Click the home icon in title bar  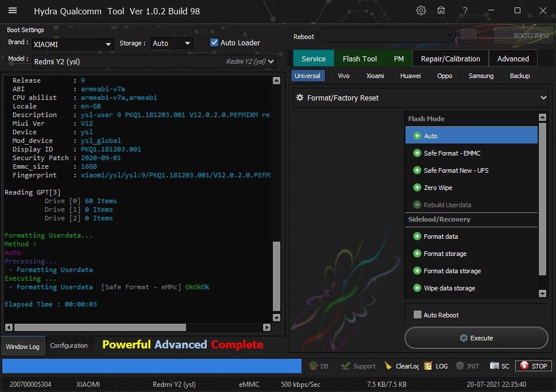point(441,11)
